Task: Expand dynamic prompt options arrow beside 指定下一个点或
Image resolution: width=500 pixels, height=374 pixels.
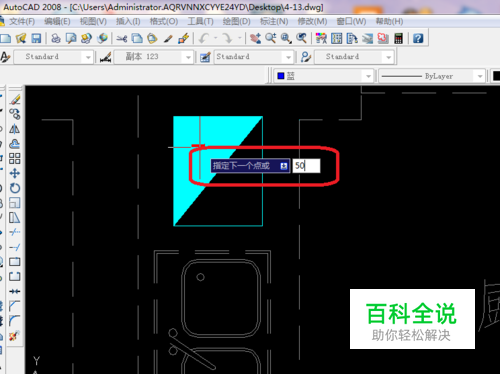Action: (284, 166)
